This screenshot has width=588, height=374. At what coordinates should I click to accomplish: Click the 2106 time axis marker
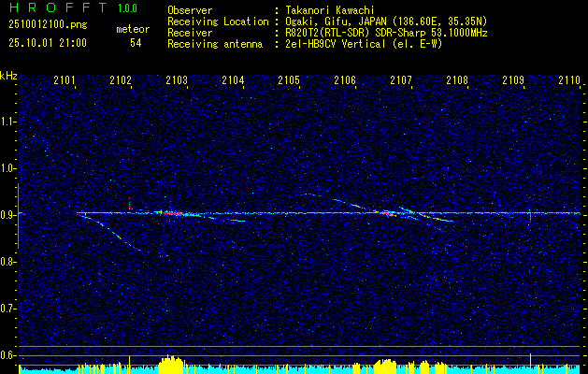pyautogui.click(x=345, y=79)
